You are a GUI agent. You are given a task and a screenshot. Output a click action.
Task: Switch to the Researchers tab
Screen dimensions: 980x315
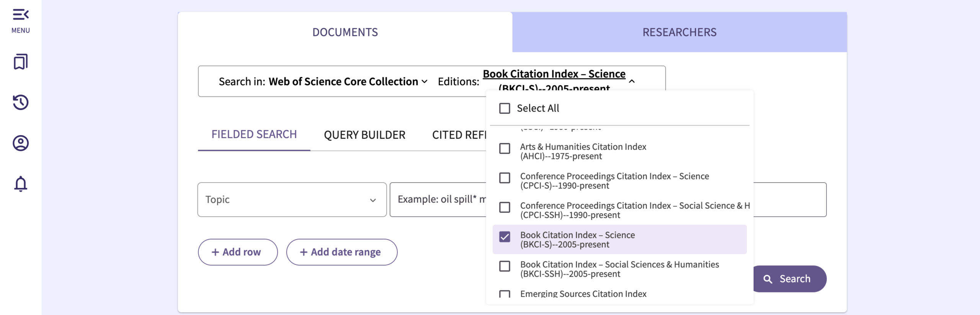(679, 32)
